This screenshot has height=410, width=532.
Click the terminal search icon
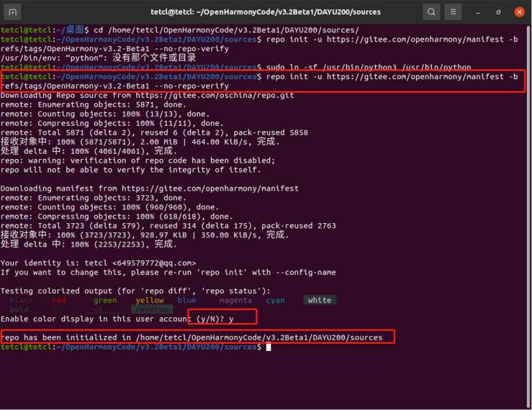pos(431,12)
